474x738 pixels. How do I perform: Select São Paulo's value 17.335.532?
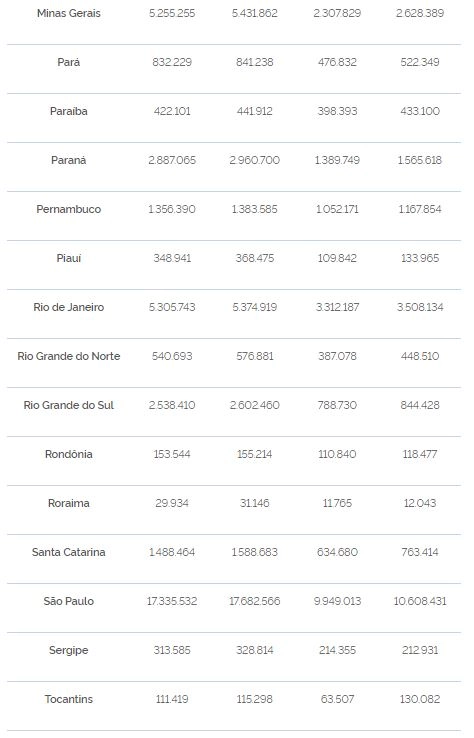click(172, 601)
